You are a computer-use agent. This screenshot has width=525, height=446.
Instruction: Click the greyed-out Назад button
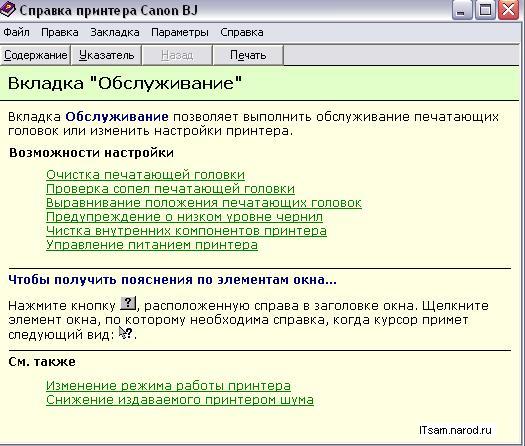[177, 55]
